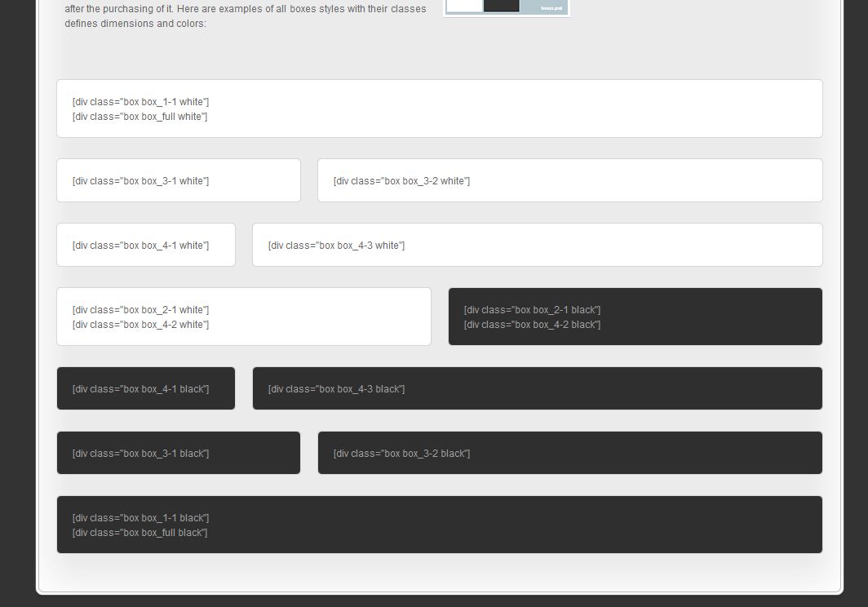Select the black box_4-3 box
868x607 pixels.
(537, 388)
